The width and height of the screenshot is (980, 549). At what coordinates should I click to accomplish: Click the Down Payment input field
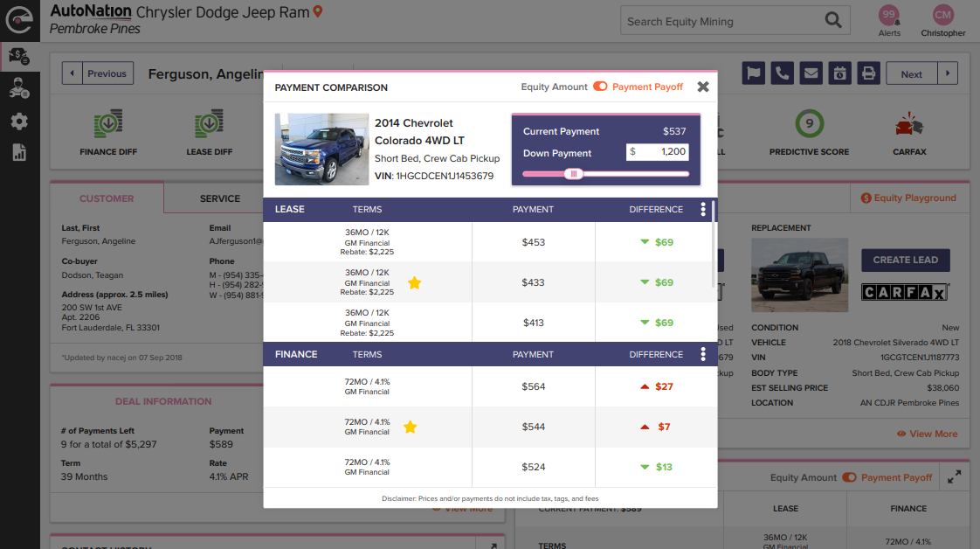658,152
